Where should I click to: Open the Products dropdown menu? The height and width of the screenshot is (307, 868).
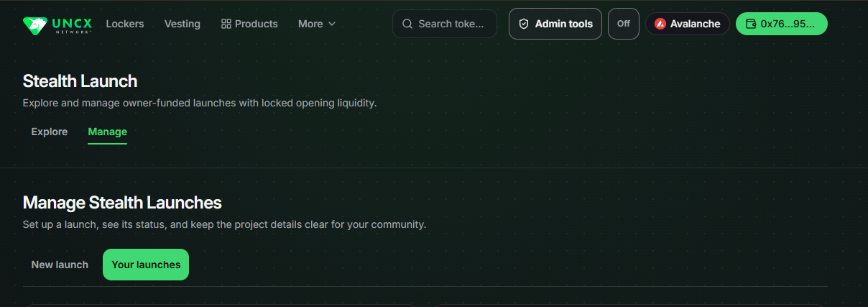point(249,24)
